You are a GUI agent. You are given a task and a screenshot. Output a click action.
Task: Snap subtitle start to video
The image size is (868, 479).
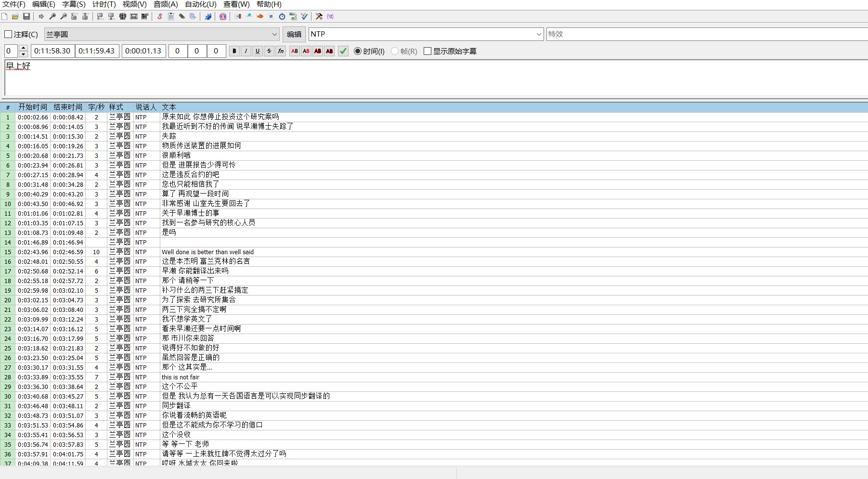[x=100, y=16]
